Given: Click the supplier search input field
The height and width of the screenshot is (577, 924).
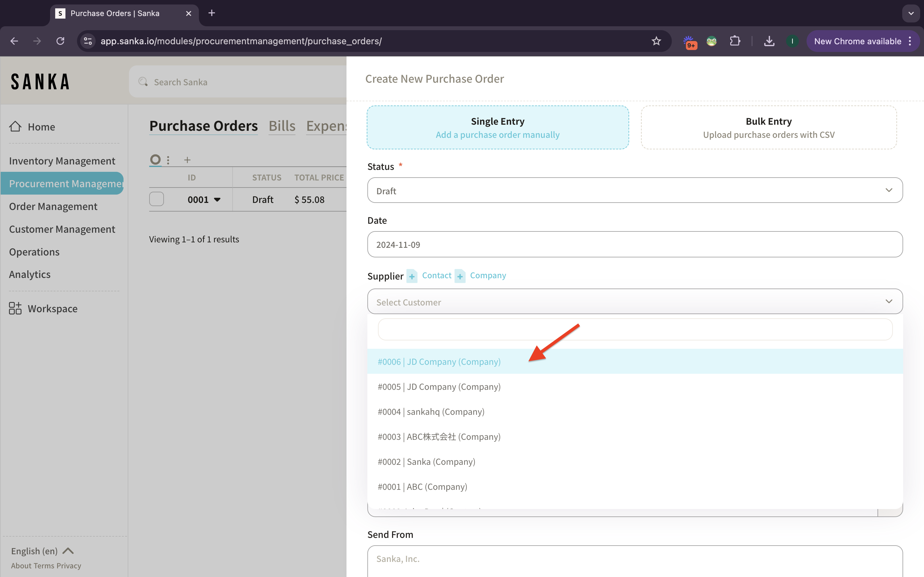Looking at the screenshot, I should tap(635, 329).
